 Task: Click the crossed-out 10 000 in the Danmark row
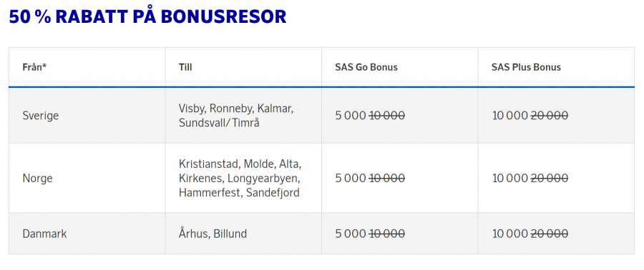point(387,234)
